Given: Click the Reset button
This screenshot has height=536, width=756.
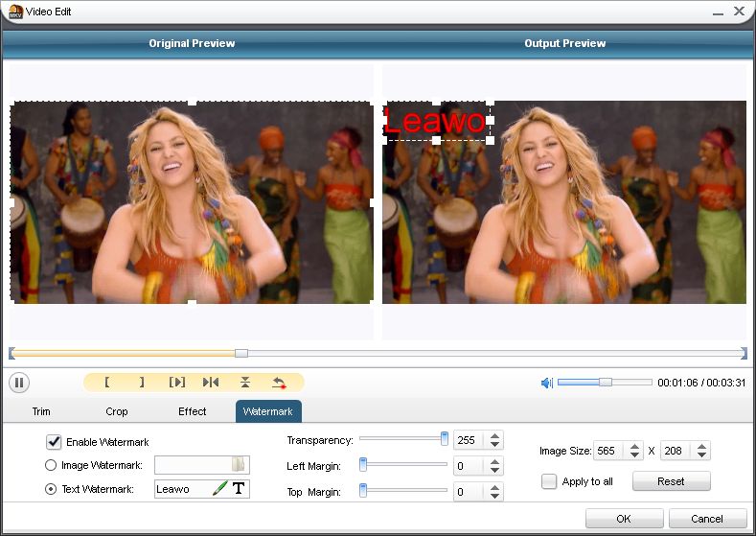Looking at the screenshot, I should pyautogui.click(x=671, y=481).
